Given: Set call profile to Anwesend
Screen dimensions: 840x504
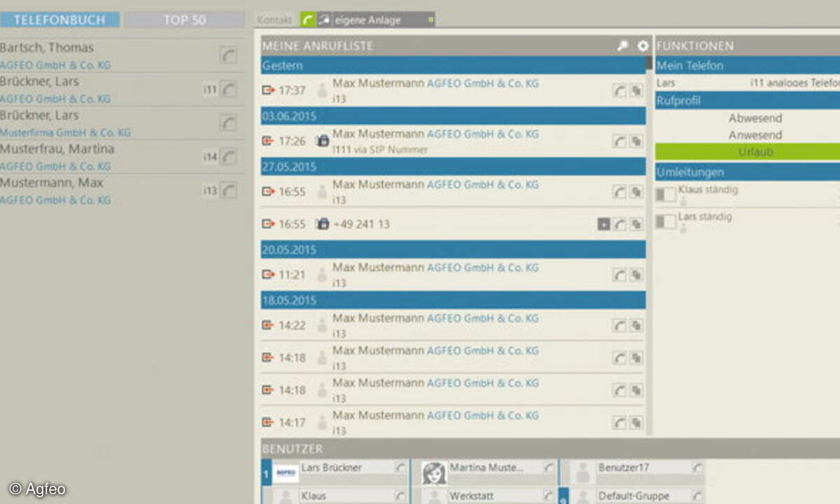Looking at the screenshot, I should pos(755,135).
